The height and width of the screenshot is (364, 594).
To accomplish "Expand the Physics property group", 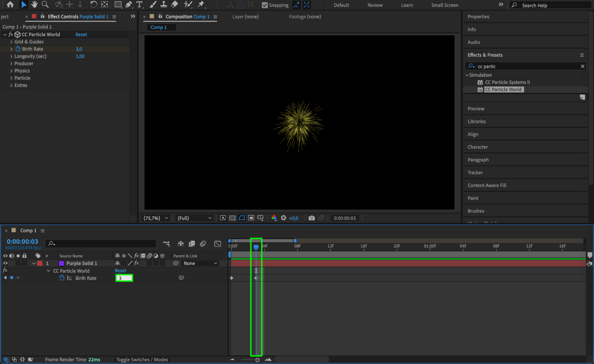I will tap(11, 71).
